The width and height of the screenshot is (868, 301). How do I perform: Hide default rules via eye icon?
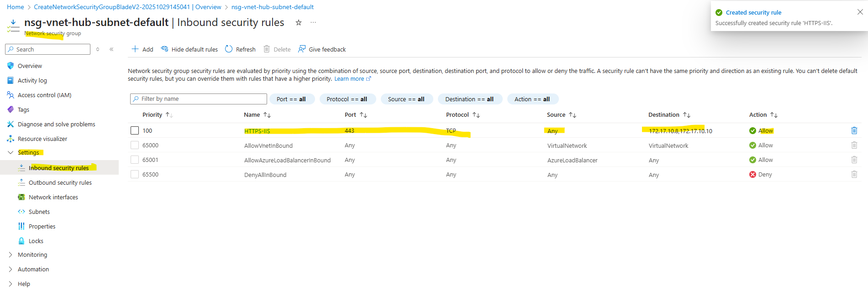(164, 49)
